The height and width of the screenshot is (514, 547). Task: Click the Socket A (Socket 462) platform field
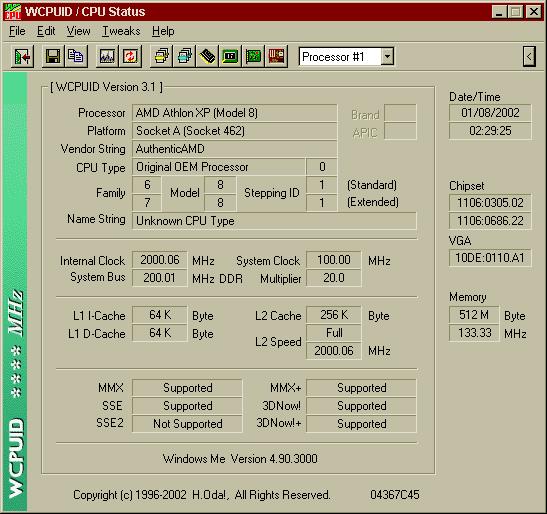click(x=234, y=131)
